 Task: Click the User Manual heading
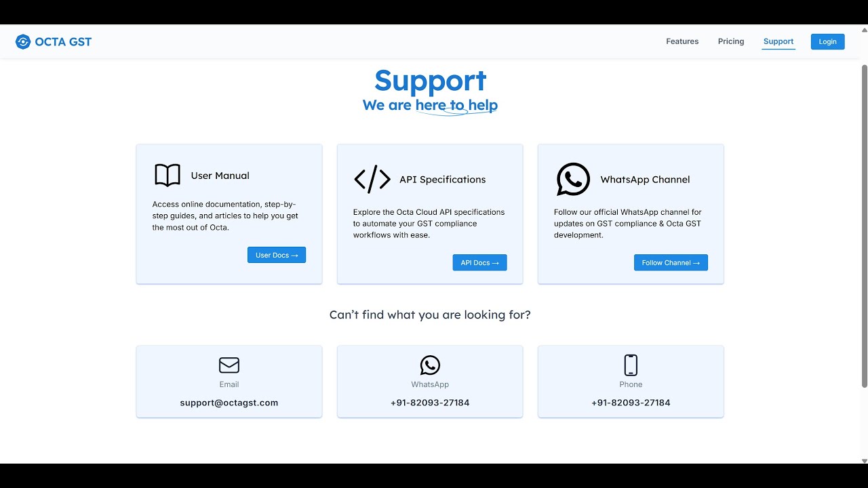pos(220,176)
